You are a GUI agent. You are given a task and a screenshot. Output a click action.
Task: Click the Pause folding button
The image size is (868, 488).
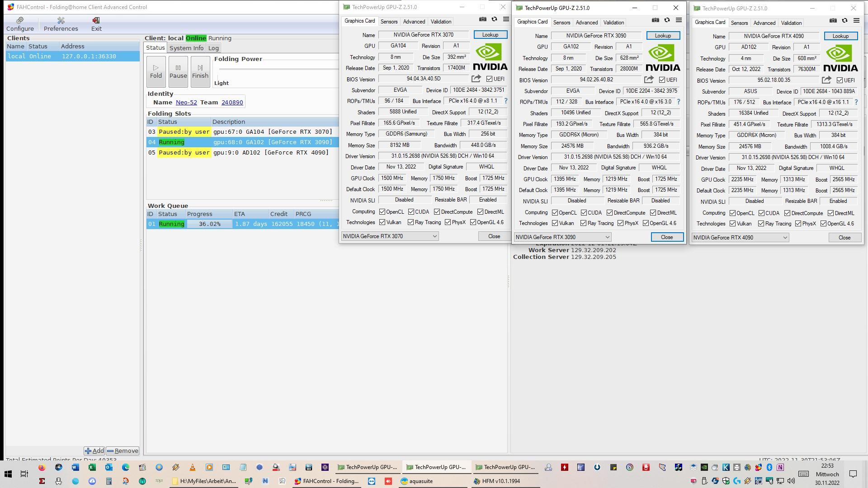pyautogui.click(x=178, y=71)
